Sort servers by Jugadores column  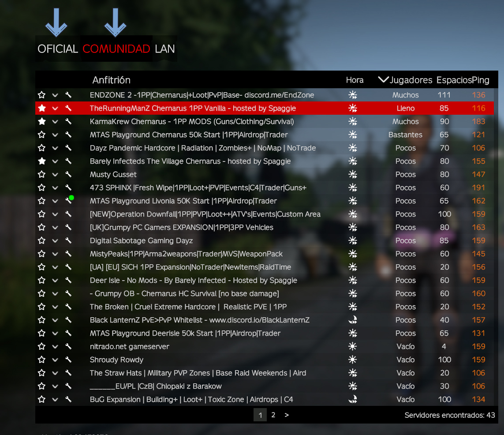click(411, 80)
